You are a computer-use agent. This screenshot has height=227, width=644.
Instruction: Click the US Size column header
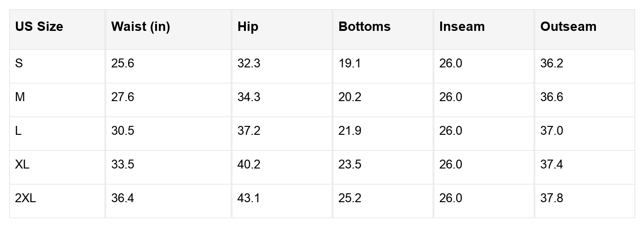(x=39, y=27)
